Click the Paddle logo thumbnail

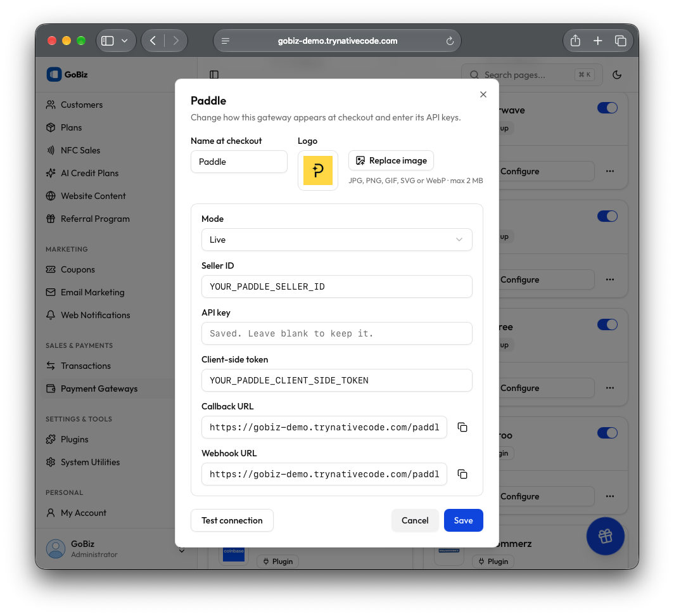(x=317, y=170)
